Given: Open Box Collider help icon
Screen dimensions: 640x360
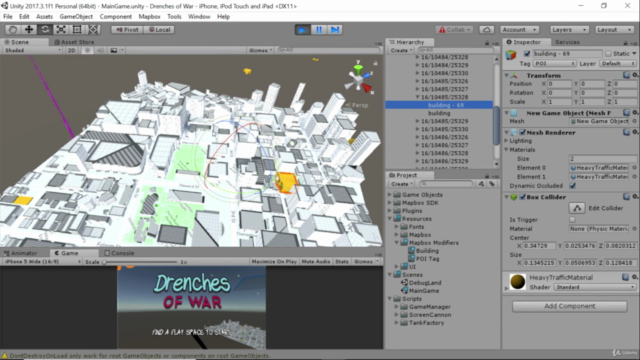Looking at the screenshot, I should (627, 197).
